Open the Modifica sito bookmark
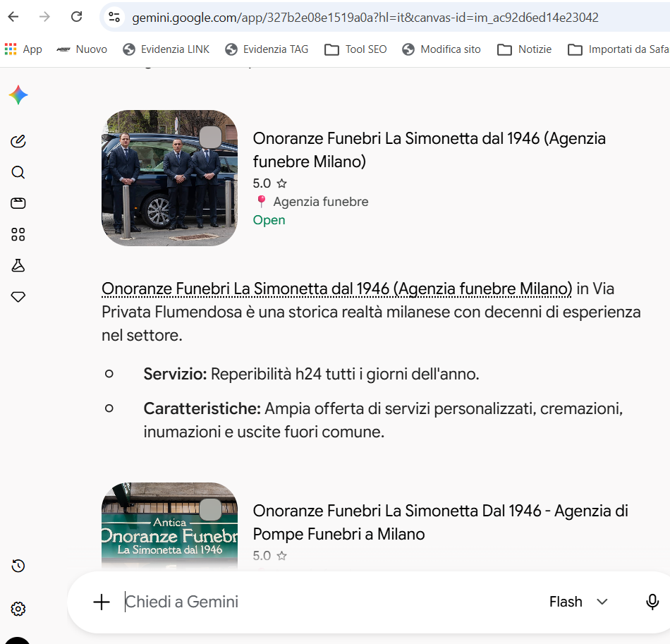The width and height of the screenshot is (670, 644). pos(441,49)
